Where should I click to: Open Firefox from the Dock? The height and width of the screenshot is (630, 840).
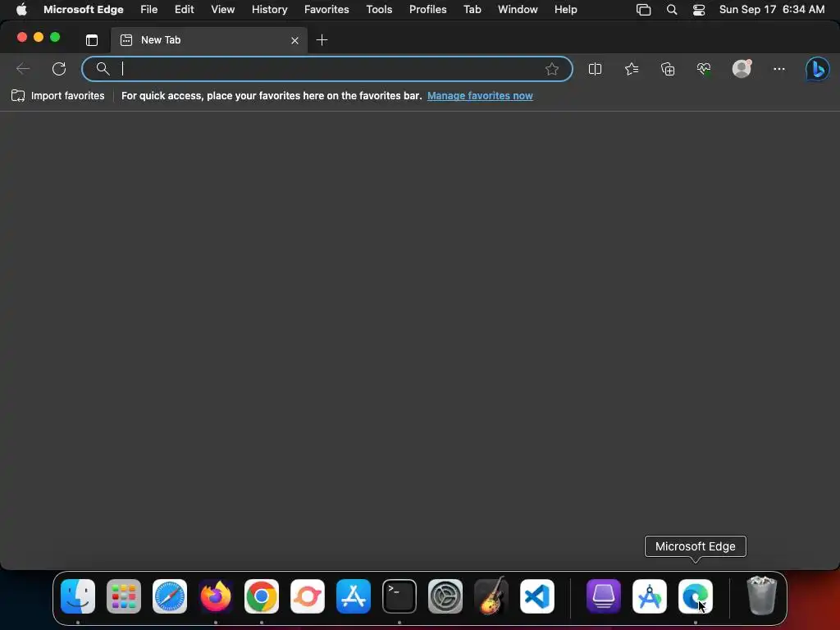click(x=216, y=596)
